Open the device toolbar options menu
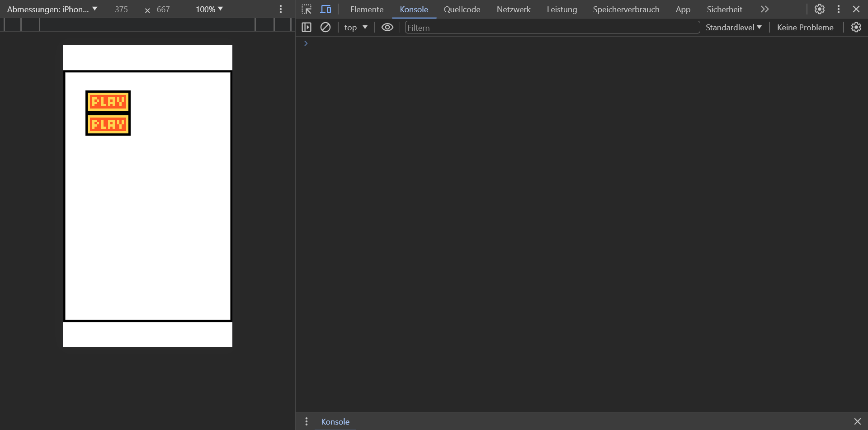 point(281,9)
